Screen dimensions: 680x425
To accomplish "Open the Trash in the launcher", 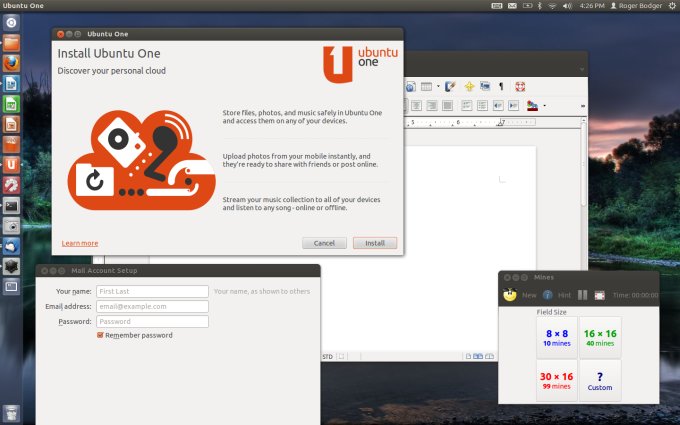I will (x=11, y=413).
